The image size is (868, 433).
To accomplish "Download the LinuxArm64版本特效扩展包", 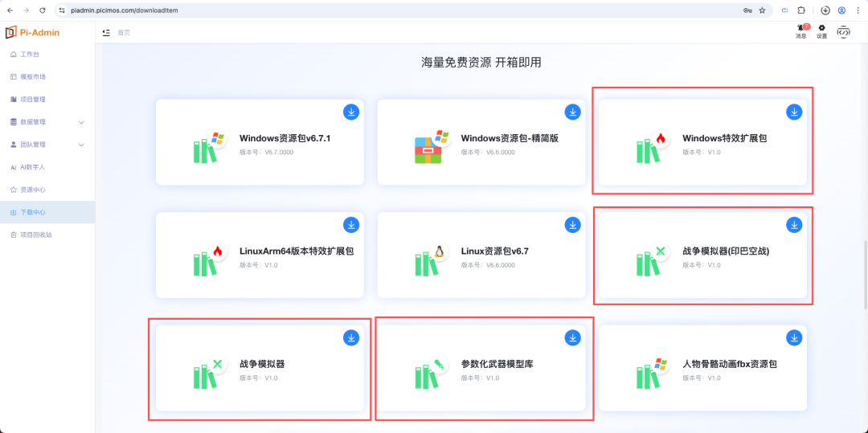I will pos(351,224).
